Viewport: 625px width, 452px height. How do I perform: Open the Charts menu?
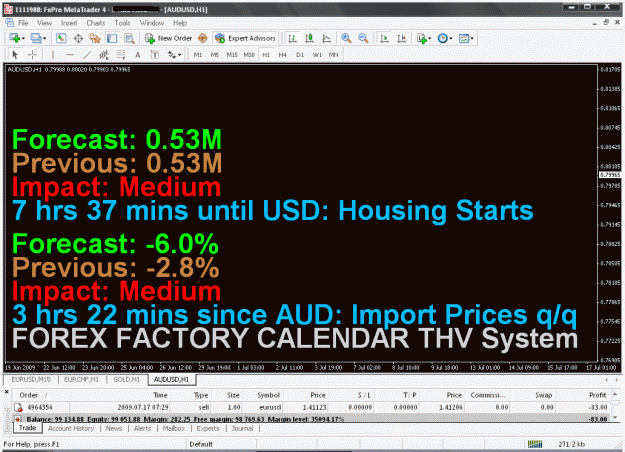(x=96, y=23)
